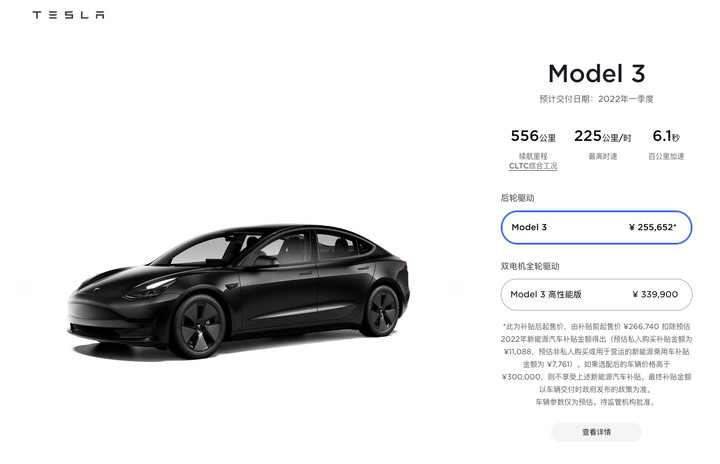720x464 pixels.
Task: Select the rear-wheel drive Model 3 ¥255,652 option
Action: pyautogui.click(x=596, y=227)
